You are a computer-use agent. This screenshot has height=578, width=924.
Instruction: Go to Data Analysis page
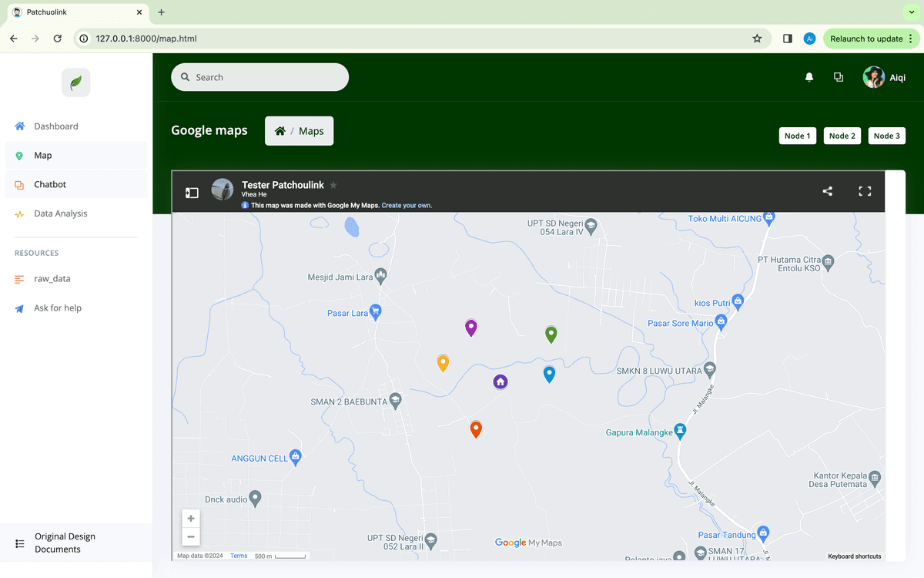point(60,214)
